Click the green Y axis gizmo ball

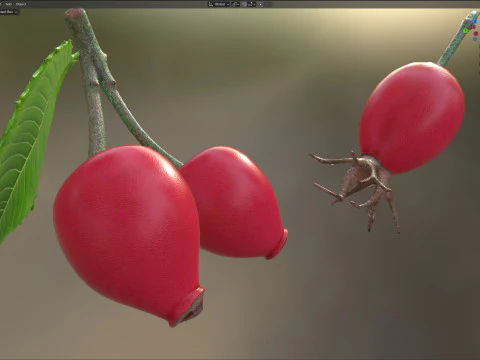[x=466, y=30]
